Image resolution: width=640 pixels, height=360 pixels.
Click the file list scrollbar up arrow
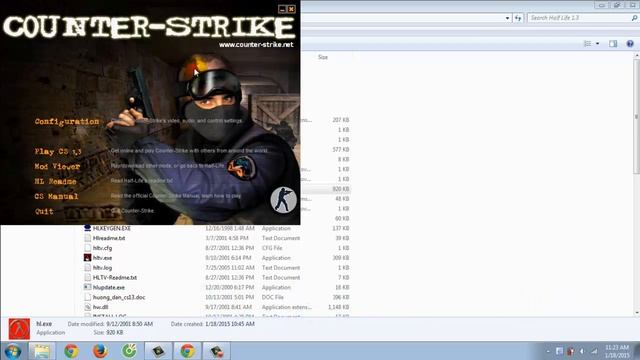636,55
